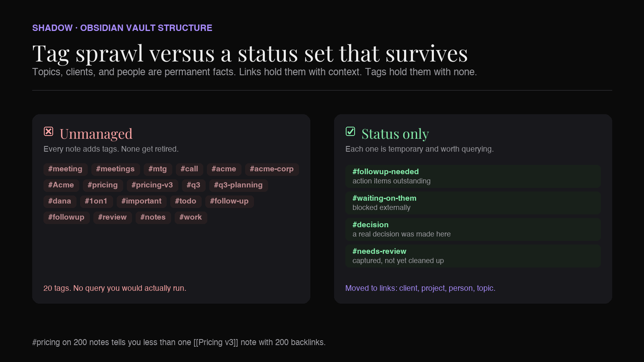The height and width of the screenshot is (362, 644).
Task: Click the #important tag chip
Action: (x=142, y=201)
